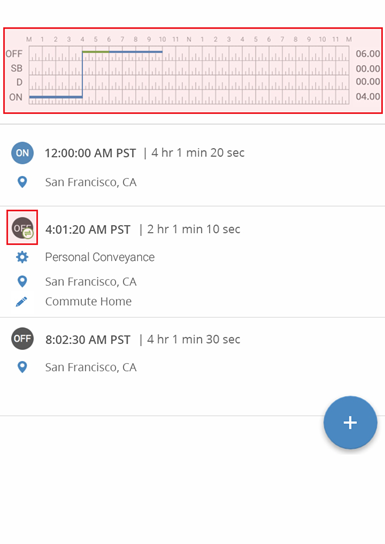The width and height of the screenshot is (385, 544).
Task: Click the OFF badge at 8:02:30 AM
Action: tap(23, 338)
